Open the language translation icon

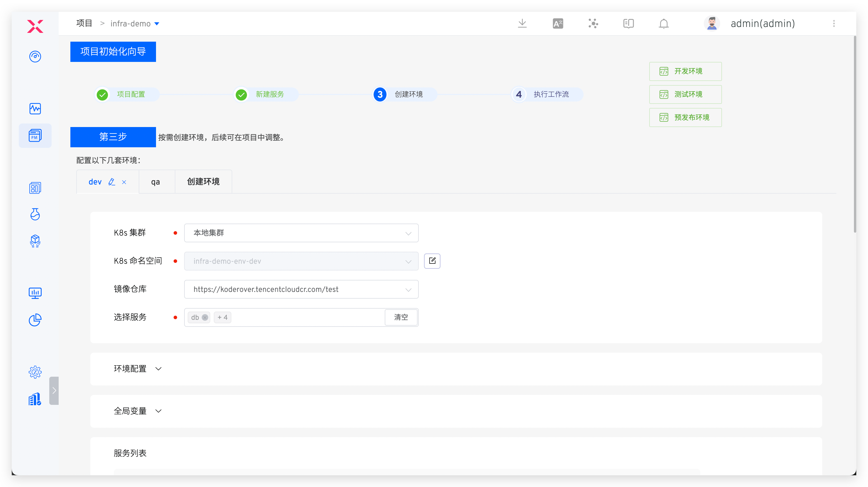(558, 23)
